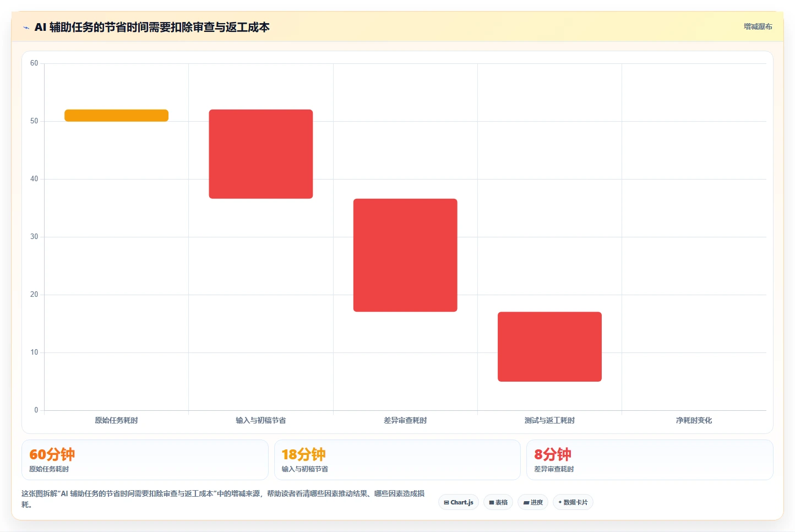This screenshot has height=532, width=795.
Task: Click the 输入与初稿节省 axis label under chart
Action: tap(261, 420)
